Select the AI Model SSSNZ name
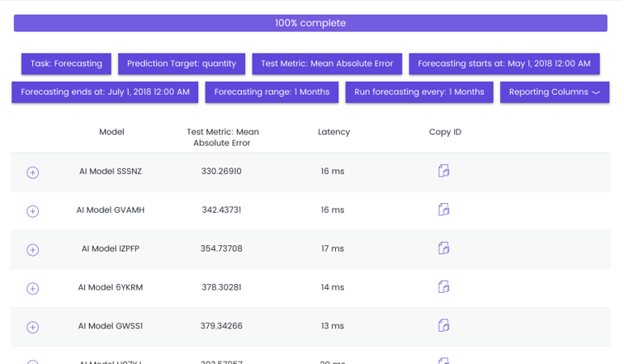The height and width of the screenshot is (364, 624). pyautogui.click(x=110, y=171)
